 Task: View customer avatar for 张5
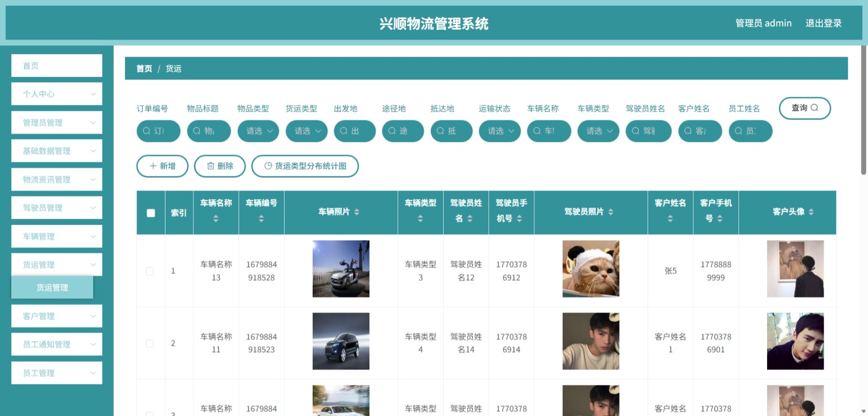pyautogui.click(x=795, y=269)
